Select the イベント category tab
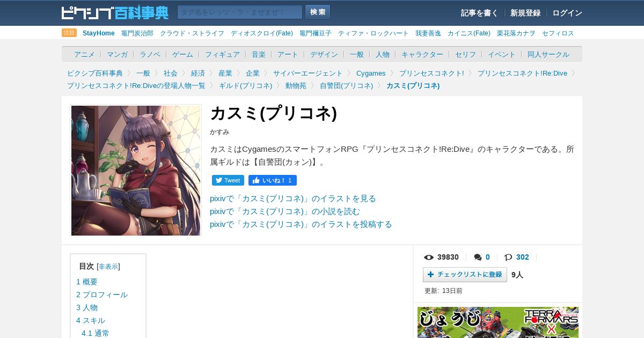The height and width of the screenshot is (338, 644). point(502,55)
